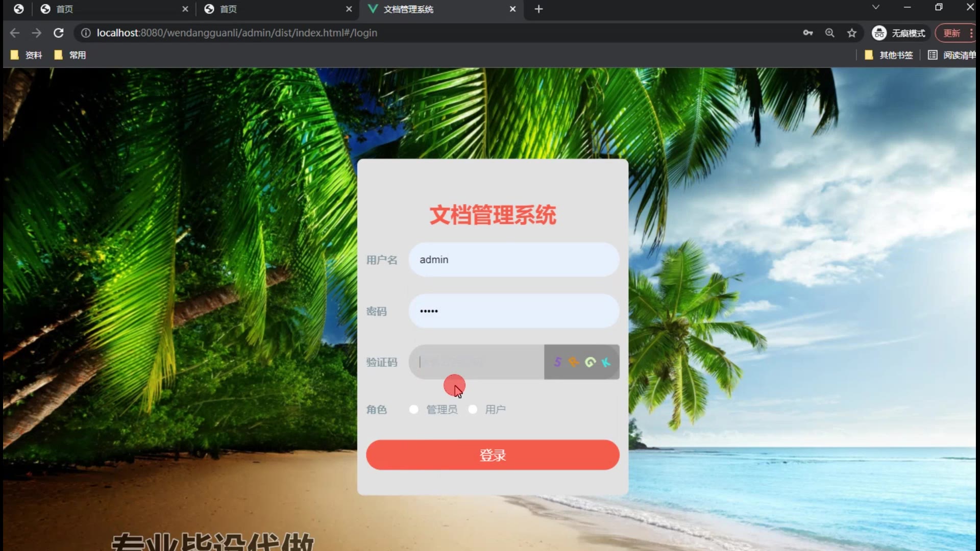Bookmark this page with star icon
The width and height of the screenshot is (980, 551).
[x=852, y=33]
